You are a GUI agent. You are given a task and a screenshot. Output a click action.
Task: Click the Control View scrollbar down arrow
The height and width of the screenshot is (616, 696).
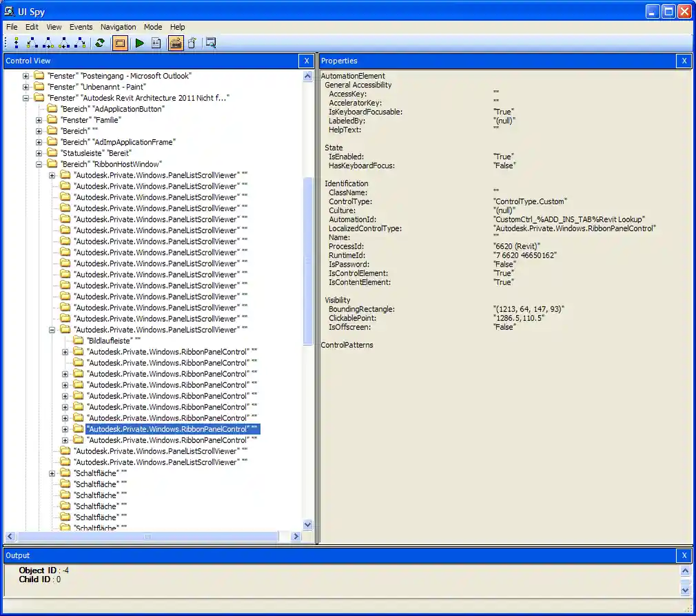tap(308, 524)
